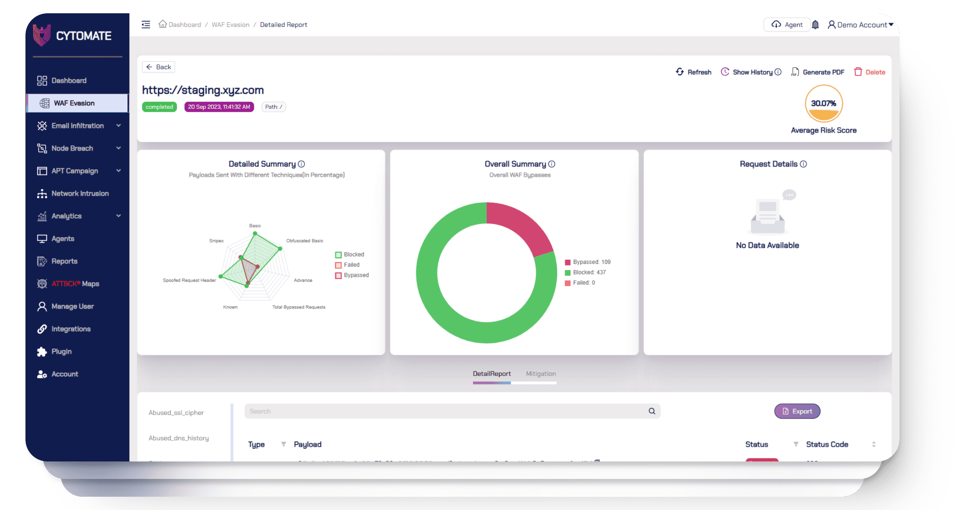Click the APT Campaign window icon

(x=42, y=171)
